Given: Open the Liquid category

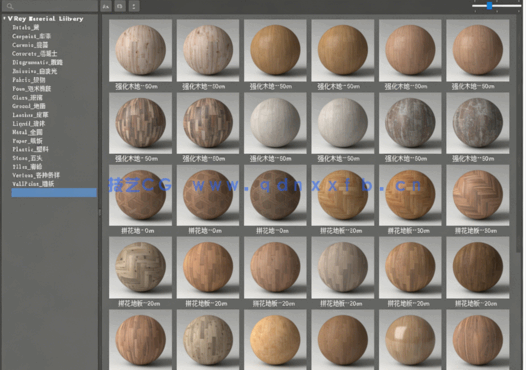Looking at the screenshot, I should click(29, 123).
